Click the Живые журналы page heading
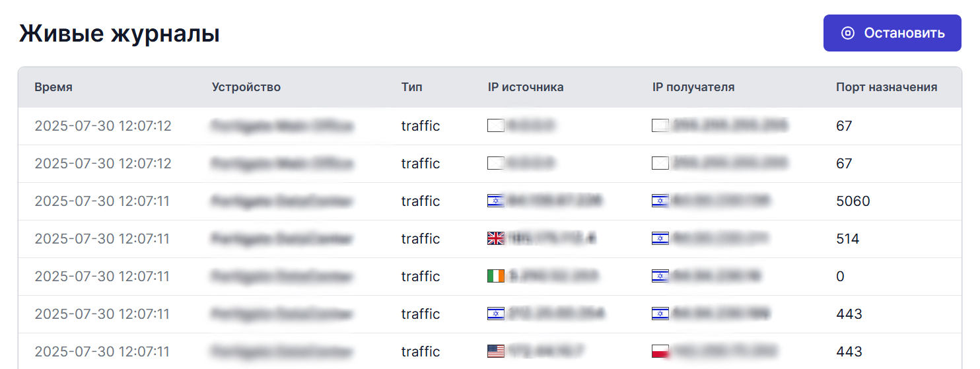 pyautogui.click(x=119, y=34)
